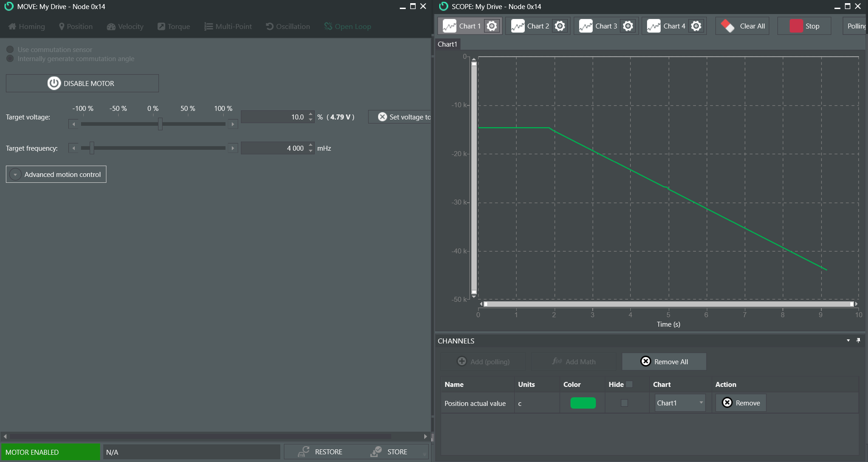Image resolution: width=868 pixels, height=462 pixels.
Task: Click the X icon on Remove All
Action: coord(646,361)
